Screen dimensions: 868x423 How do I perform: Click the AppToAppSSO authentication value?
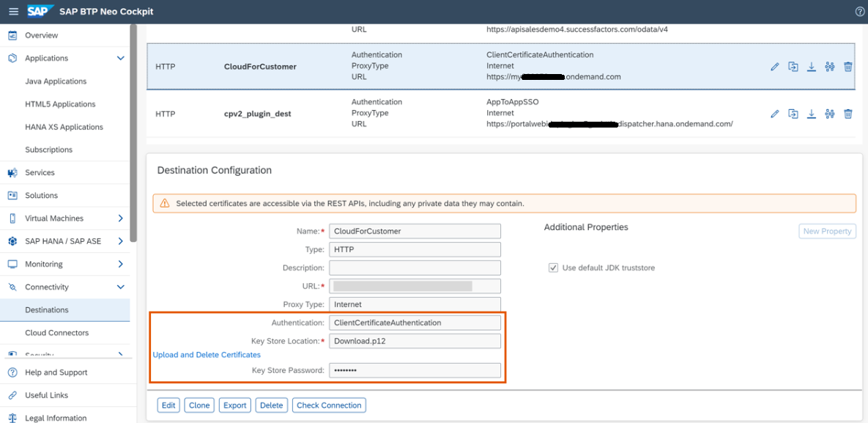coord(511,102)
